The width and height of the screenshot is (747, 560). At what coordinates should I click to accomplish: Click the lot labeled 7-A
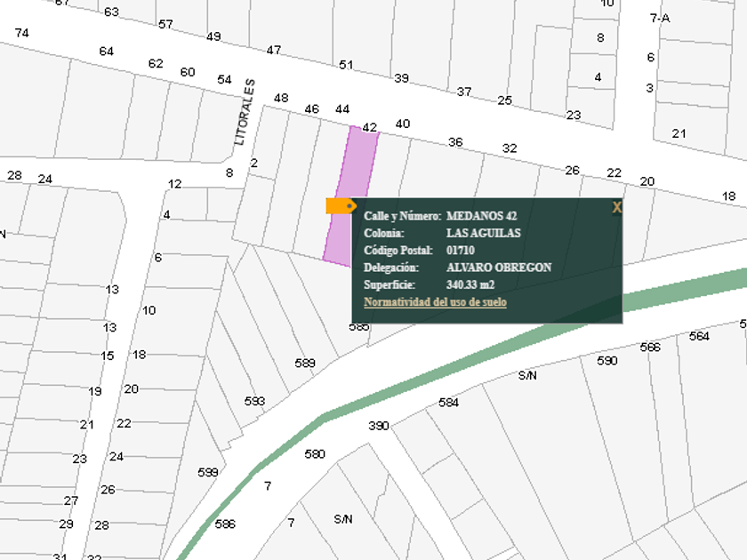[660, 18]
